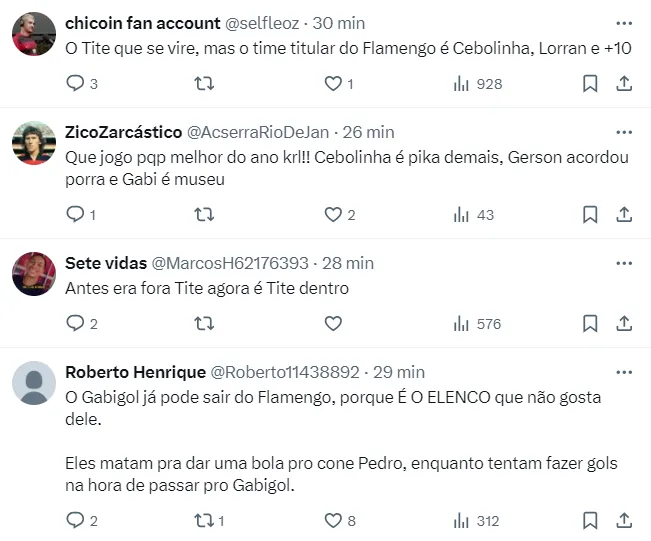Retweet the chicoin fan account post
Image resolution: width=651 pixels, height=541 pixels.
[204, 84]
